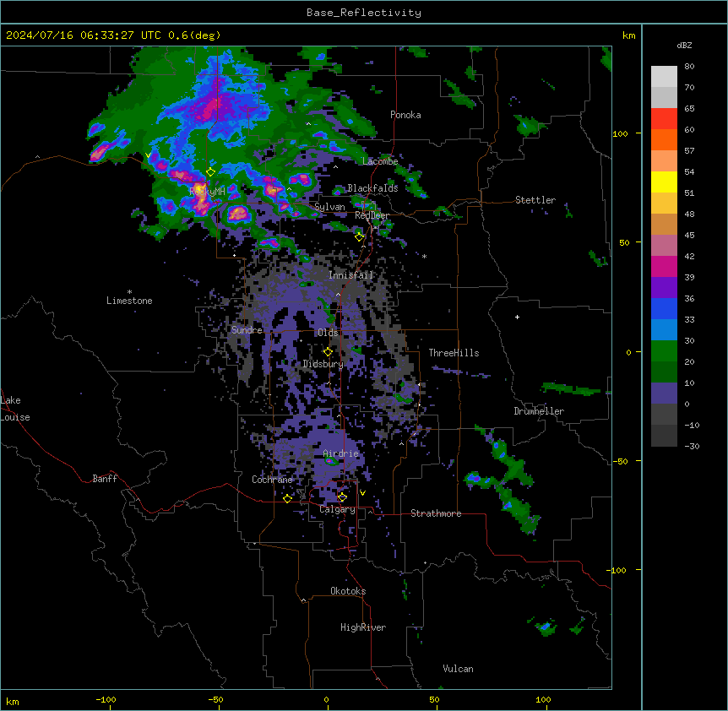The height and width of the screenshot is (711, 728).
Task: Select the Vulcan label
Action: 458,669
